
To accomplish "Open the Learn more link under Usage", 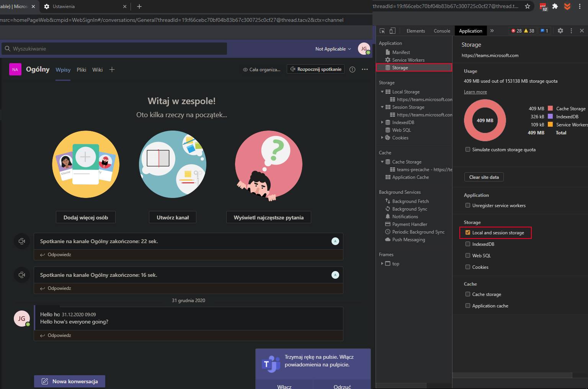I will click(x=475, y=92).
